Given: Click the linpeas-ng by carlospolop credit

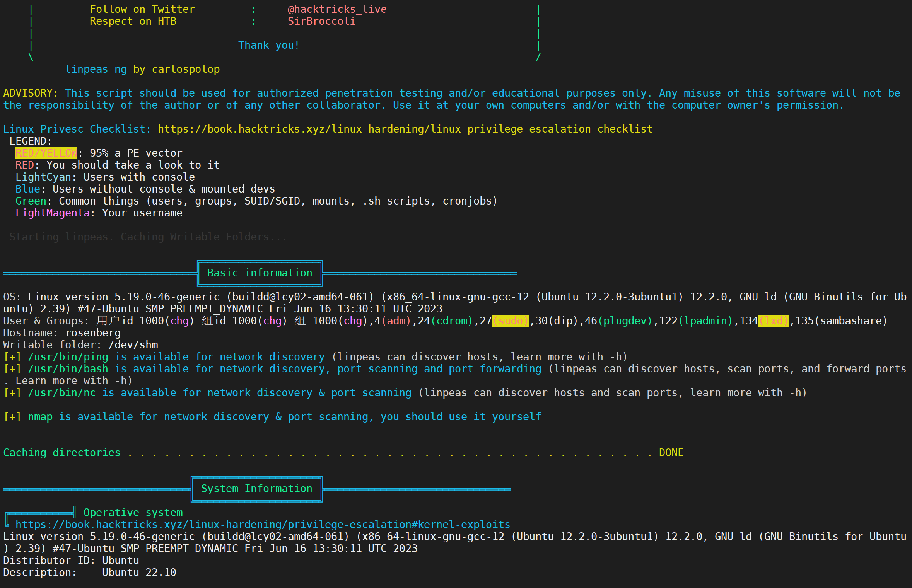Looking at the screenshot, I should point(142,69).
